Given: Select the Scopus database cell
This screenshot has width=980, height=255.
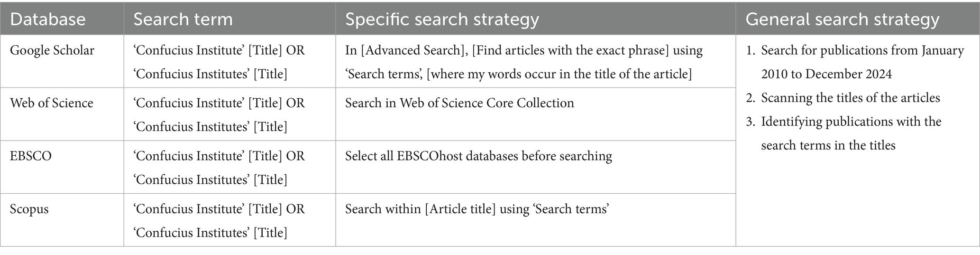Looking at the screenshot, I should (29, 209).
